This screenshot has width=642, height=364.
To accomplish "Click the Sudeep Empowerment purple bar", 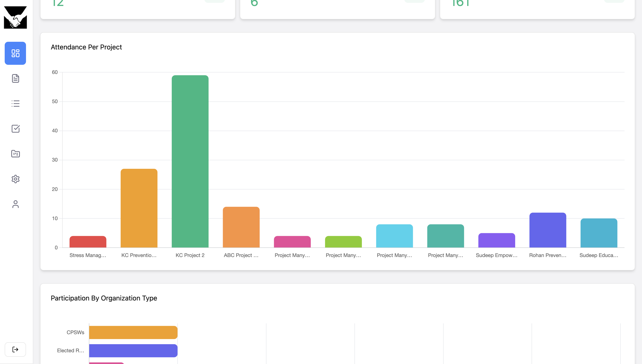I will (496, 240).
